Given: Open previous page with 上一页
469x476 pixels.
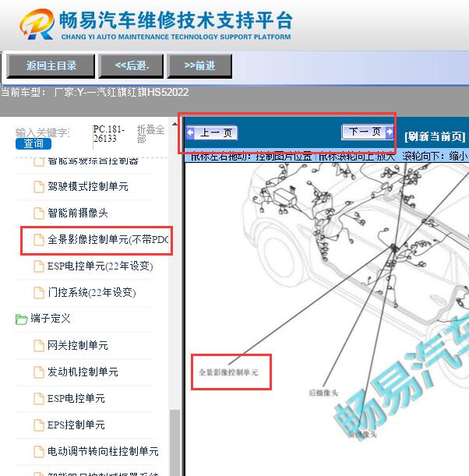Looking at the screenshot, I should 212,132.
